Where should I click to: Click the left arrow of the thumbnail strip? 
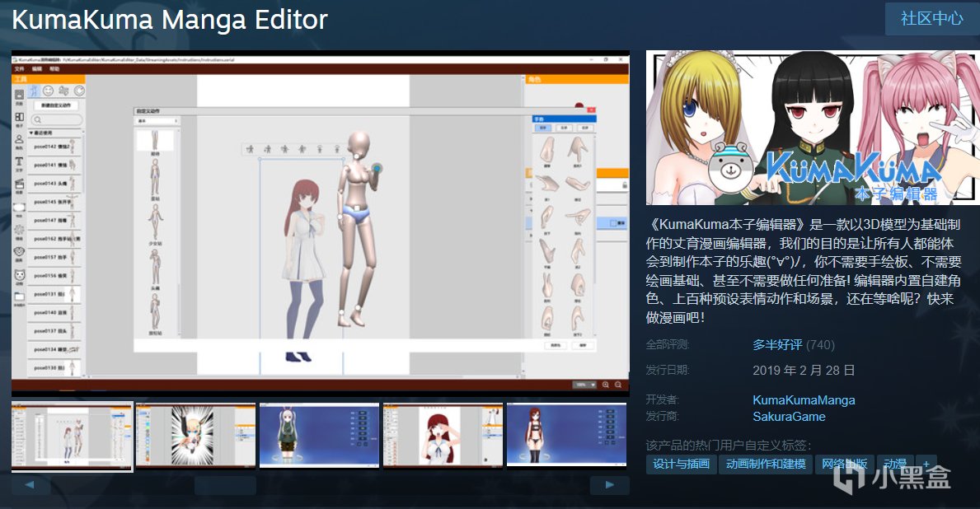click(x=30, y=485)
